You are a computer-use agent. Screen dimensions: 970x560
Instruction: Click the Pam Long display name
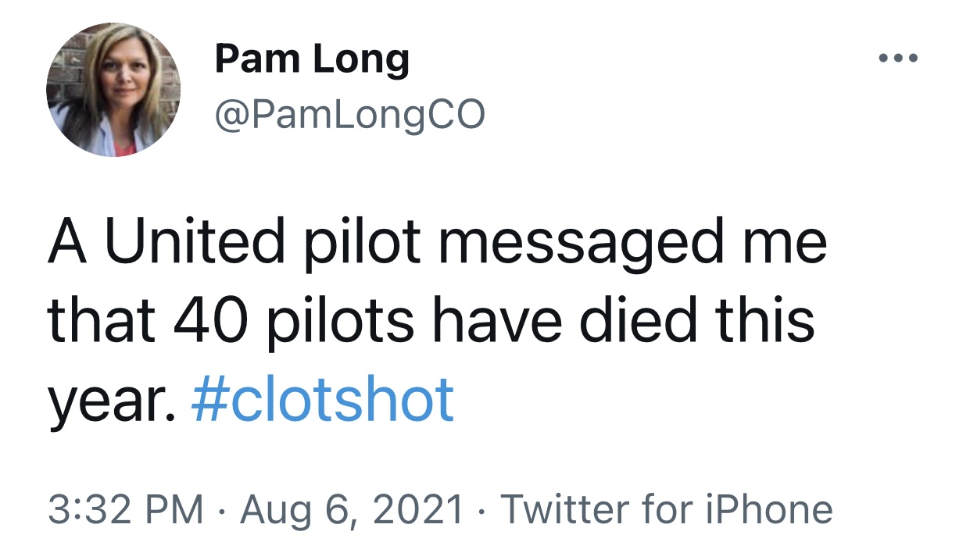pos(312,61)
